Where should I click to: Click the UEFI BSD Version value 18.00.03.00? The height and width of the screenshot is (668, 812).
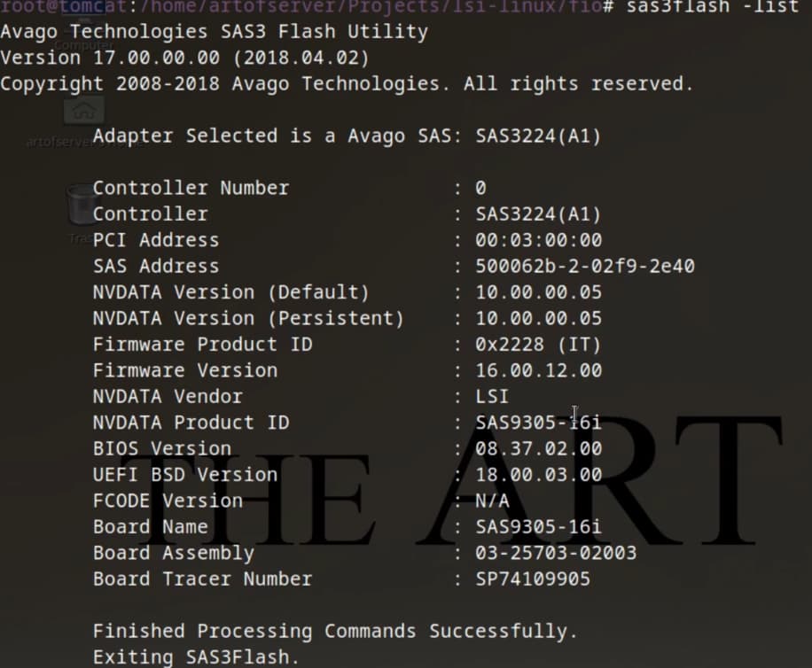pyautogui.click(x=538, y=475)
